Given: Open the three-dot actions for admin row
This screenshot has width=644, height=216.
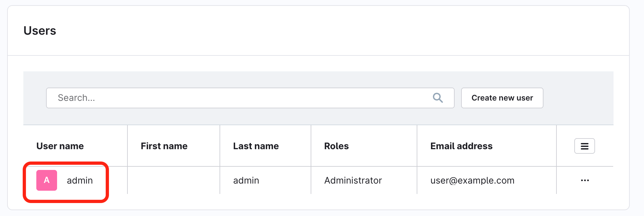Looking at the screenshot, I should pyautogui.click(x=585, y=180).
